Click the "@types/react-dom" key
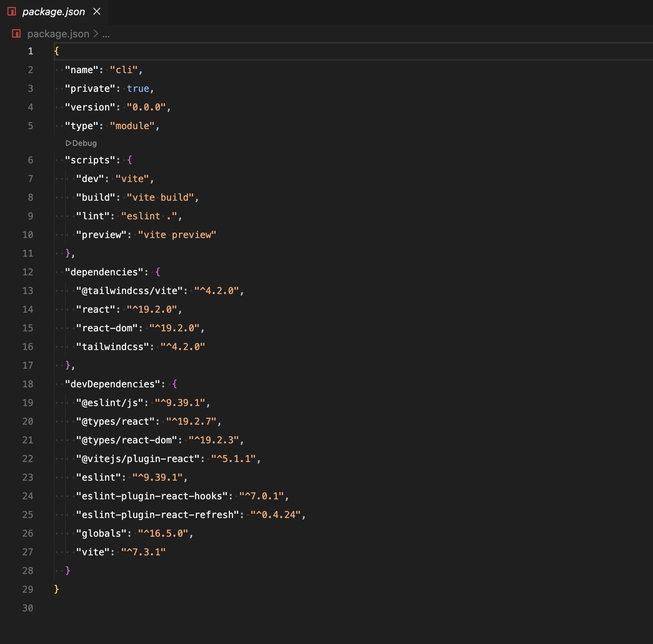Image resolution: width=653 pixels, height=644 pixels. 127,440
